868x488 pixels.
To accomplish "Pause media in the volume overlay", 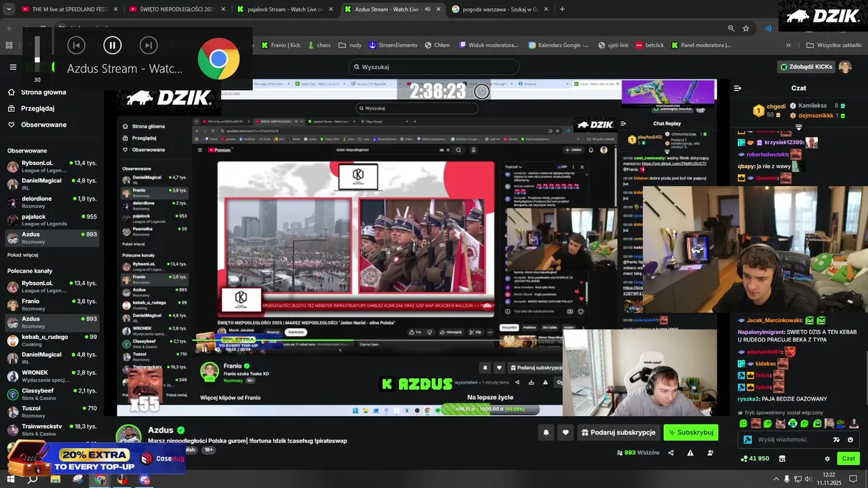I will coord(113,45).
